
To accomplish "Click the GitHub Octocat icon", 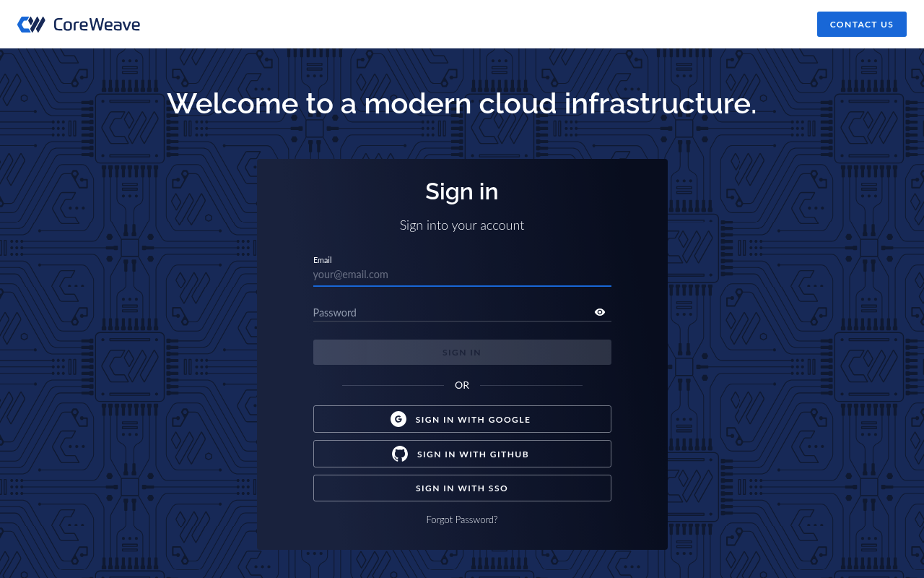I will 400,454.
